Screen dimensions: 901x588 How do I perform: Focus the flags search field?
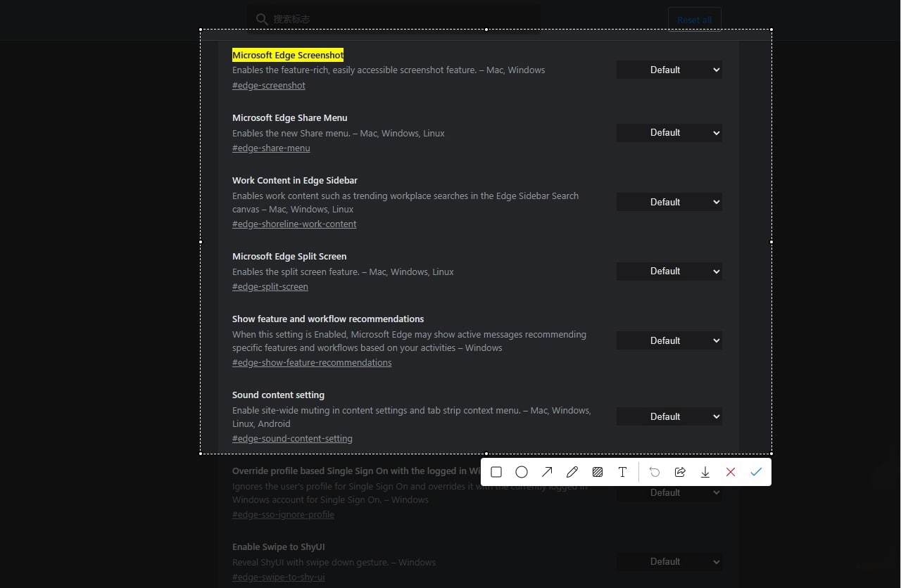tap(393, 19)
